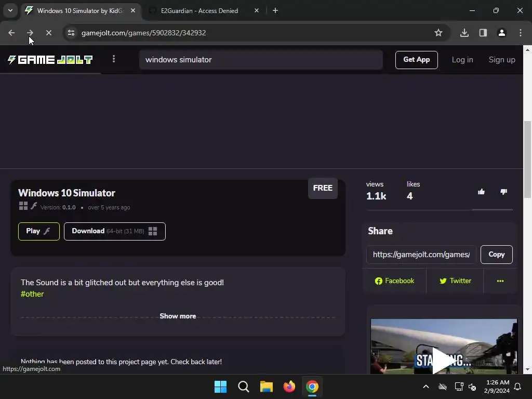Open more share options ellipsis

coord(500,281)
